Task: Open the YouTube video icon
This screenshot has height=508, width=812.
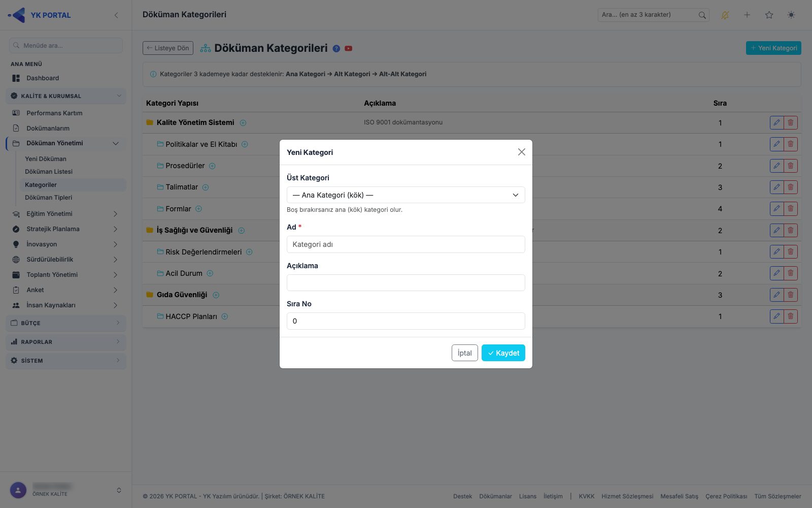Action: (348, 49)
